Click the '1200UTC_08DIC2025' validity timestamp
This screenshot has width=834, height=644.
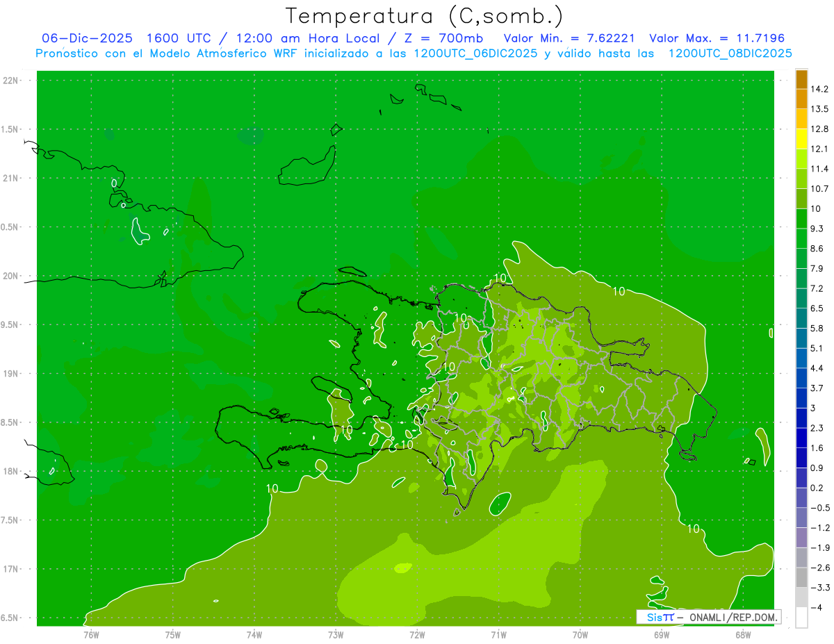pos(730,53)
